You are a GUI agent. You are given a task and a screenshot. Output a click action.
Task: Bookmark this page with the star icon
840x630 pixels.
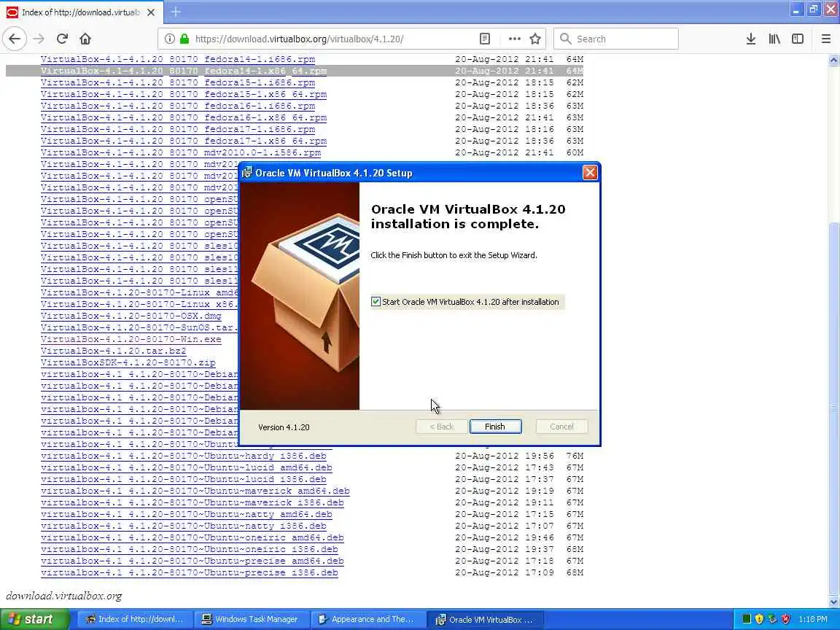[534, 39]
